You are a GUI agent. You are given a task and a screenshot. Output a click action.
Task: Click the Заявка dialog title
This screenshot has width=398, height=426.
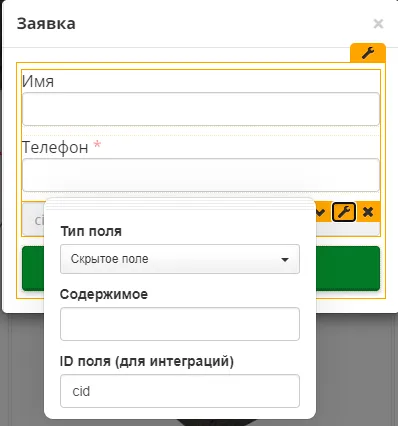tap(46, 24)
